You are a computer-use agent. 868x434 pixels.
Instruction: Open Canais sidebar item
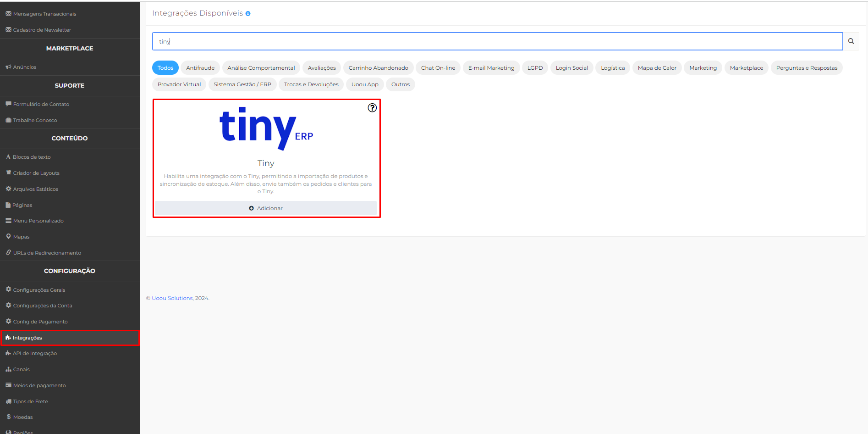click(x=70, y=369)
